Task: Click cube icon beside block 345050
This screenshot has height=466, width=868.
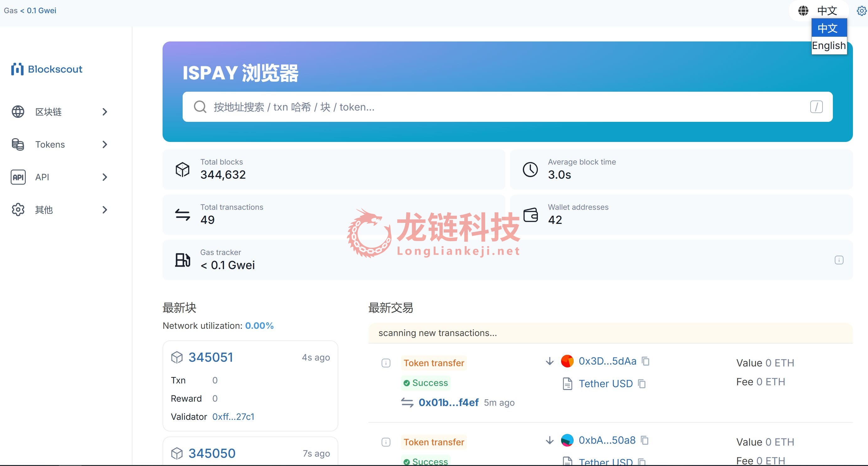Action: point(177,453)
